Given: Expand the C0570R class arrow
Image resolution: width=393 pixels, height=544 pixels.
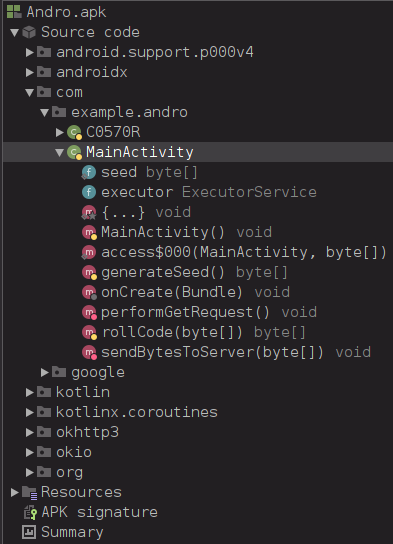Looking at the screenshot, I should click(60, 132).
